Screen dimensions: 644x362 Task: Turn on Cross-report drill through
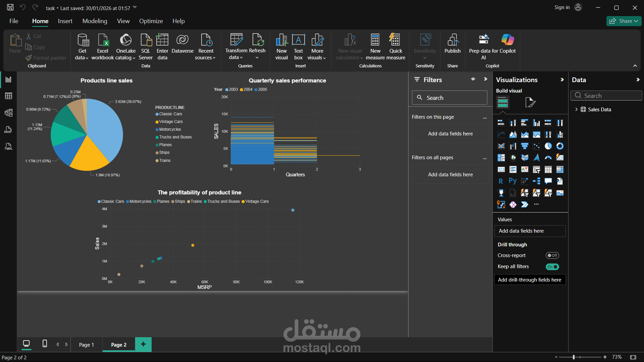[552, 255]
